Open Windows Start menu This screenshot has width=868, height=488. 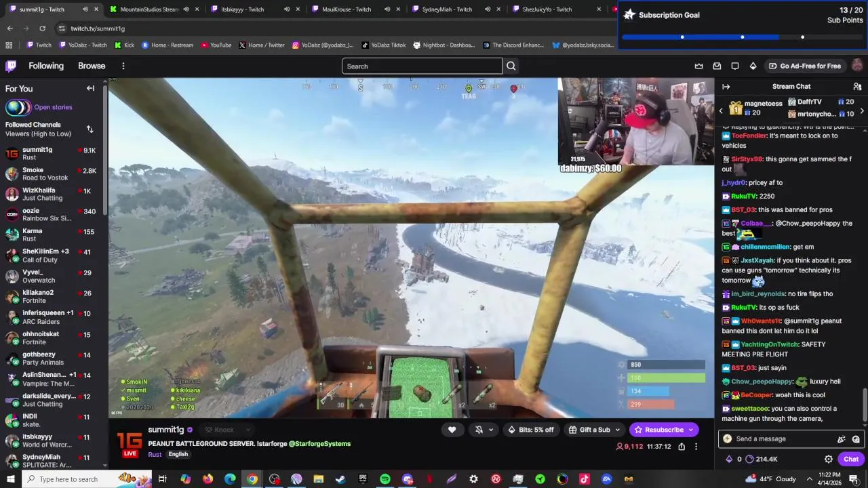coord(11,479)
